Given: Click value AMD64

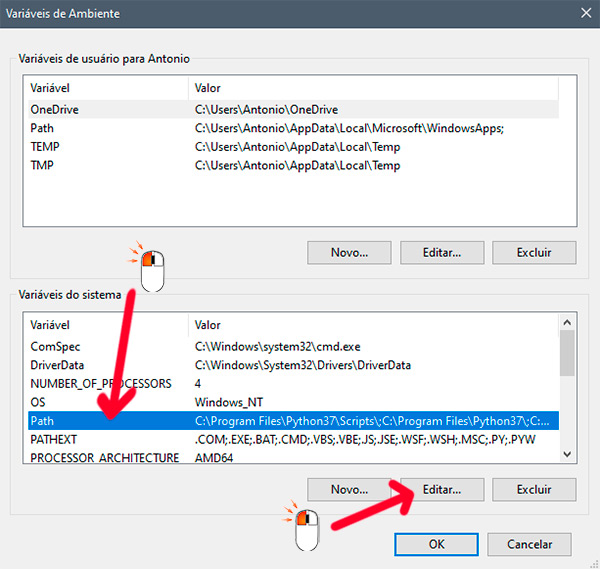Looking at the screenshot, I should click(x=214, y=458).
